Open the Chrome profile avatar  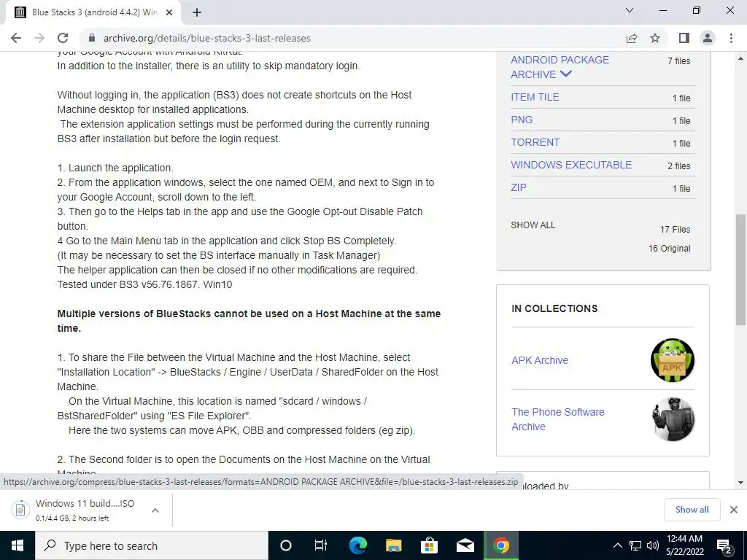point(708,38)
